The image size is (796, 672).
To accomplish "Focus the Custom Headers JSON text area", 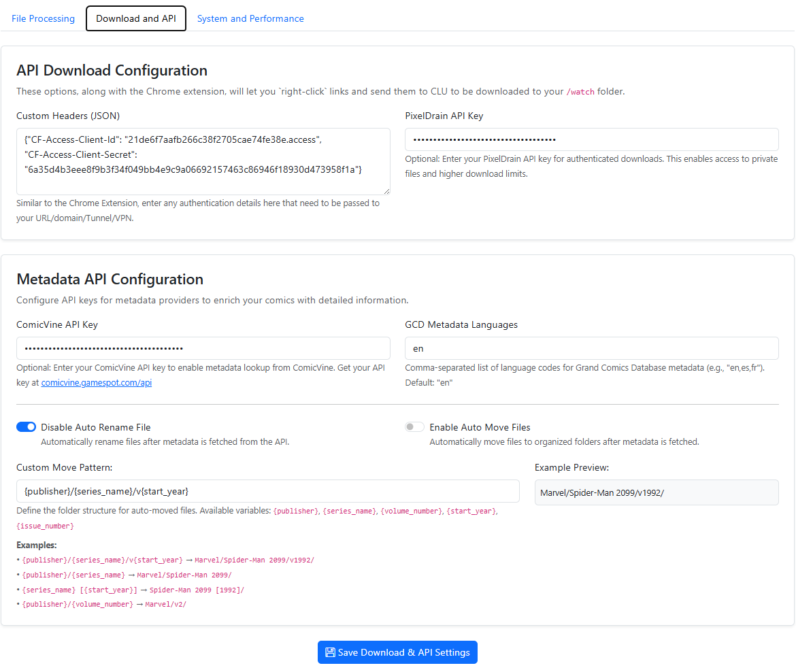I will (203, 162).
